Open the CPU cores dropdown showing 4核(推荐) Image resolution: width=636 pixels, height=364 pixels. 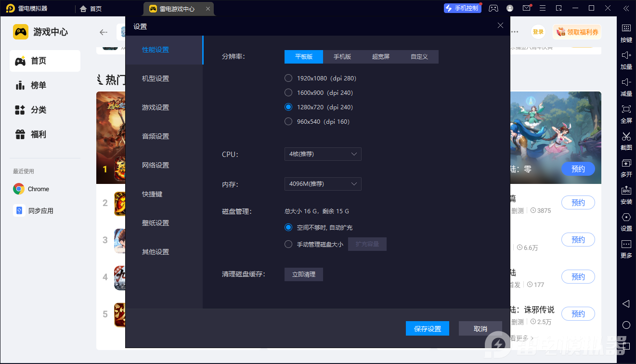point(323,154)
